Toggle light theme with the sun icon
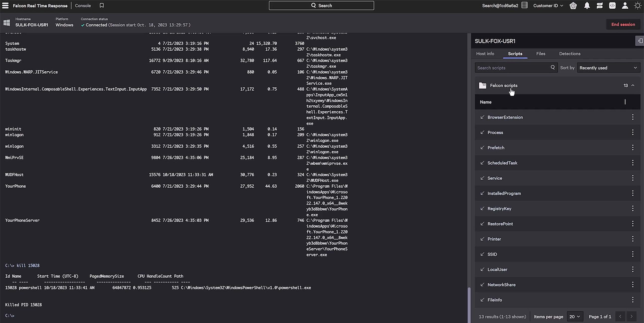The image size is (644, 323). (x=638, y=5)
